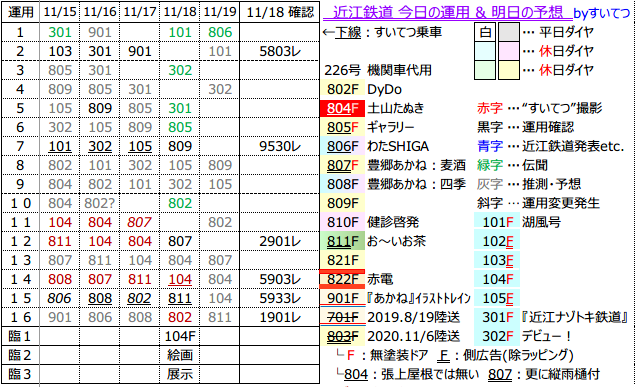
Task: Select the gray 平日ダイヤ legend swatch
Action: [x=509, y=32]
